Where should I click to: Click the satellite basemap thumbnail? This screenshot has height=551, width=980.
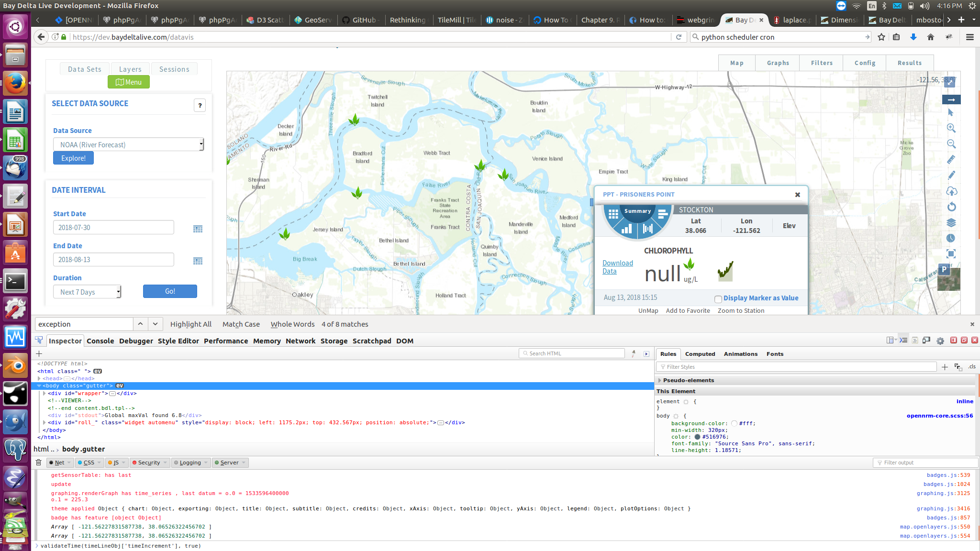[948, 278]
